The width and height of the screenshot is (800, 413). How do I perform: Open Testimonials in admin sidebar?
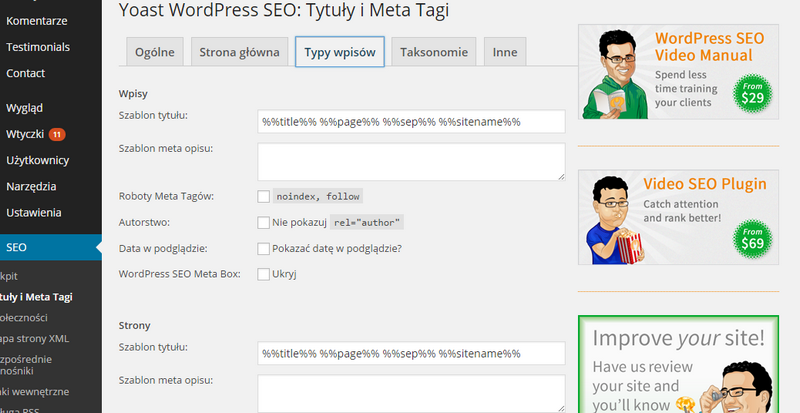click(x=38, y=47)
